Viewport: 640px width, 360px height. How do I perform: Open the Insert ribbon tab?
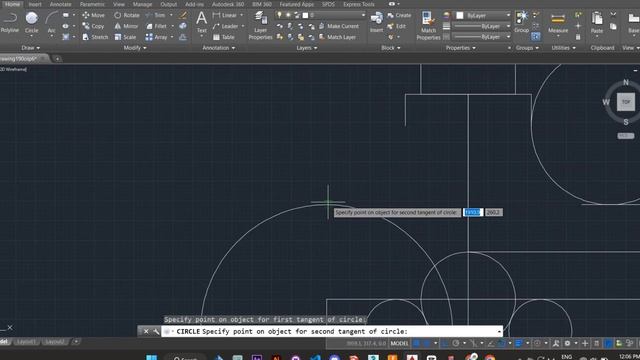35,4
